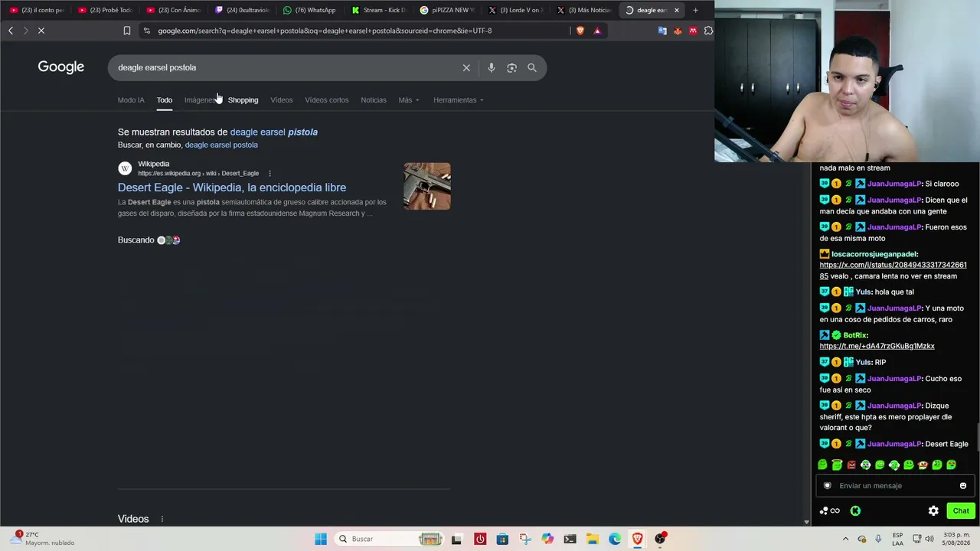Open chat settings gear

933,510
